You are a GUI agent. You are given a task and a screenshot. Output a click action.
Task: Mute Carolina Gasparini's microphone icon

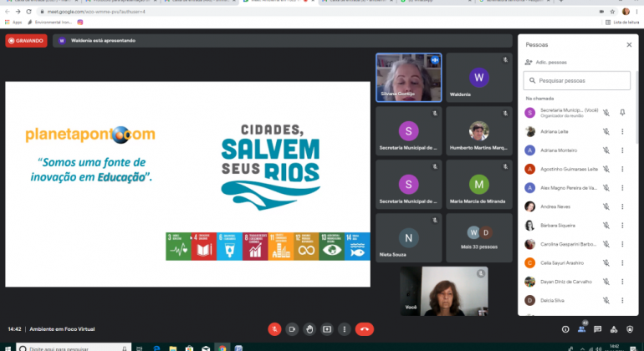606,244
